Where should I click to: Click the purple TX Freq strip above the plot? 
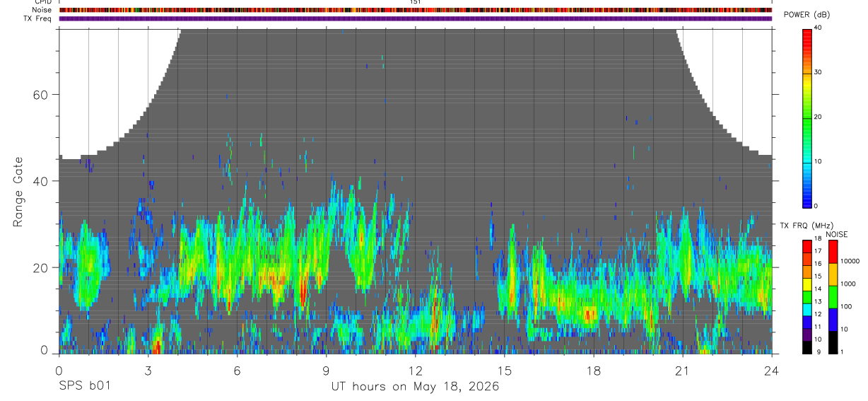point(416,18)
